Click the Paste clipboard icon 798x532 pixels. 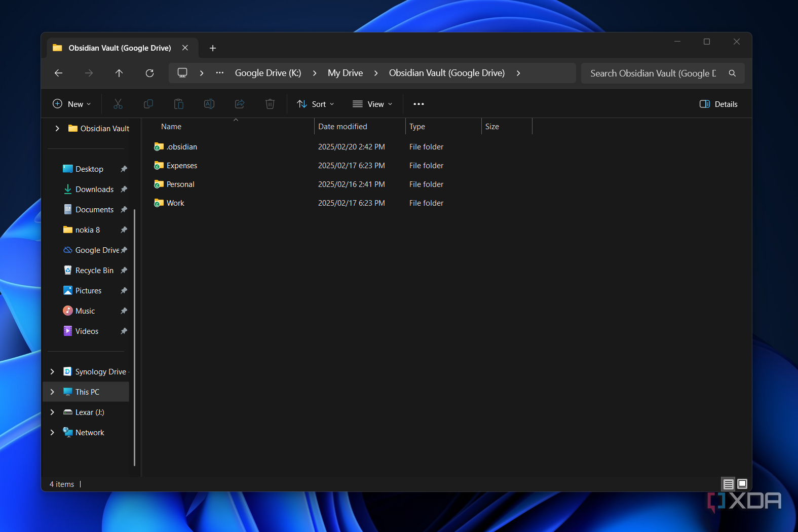(x=179, y=104)
